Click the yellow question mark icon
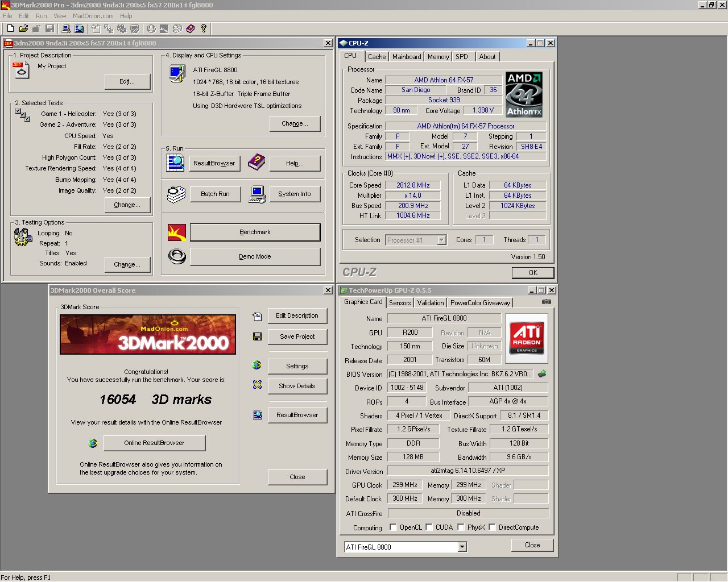The height and width of the screenshot is (582, 728). pos(203,28)
